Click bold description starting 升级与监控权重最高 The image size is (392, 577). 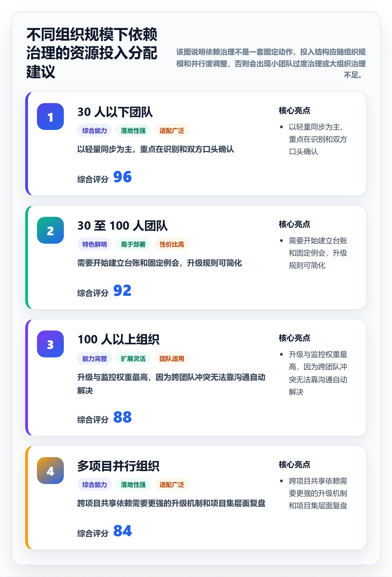(171, 384)
